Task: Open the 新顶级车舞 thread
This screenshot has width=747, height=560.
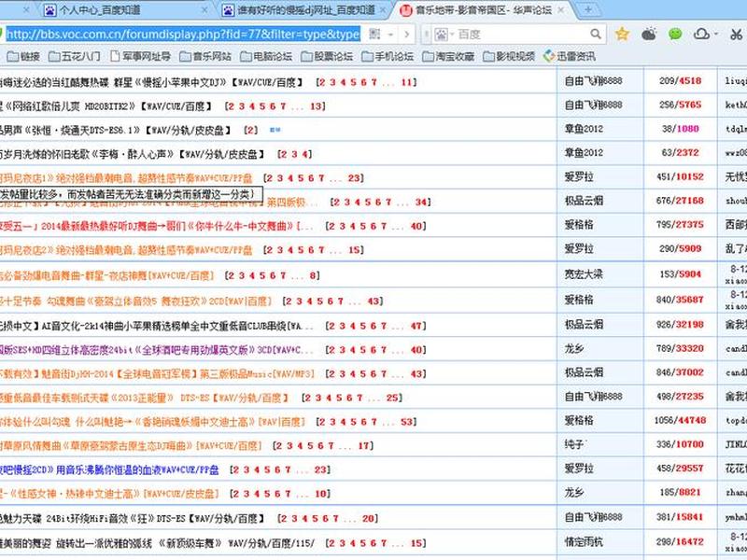Action: pyautogui.click(x=157, y=543)
